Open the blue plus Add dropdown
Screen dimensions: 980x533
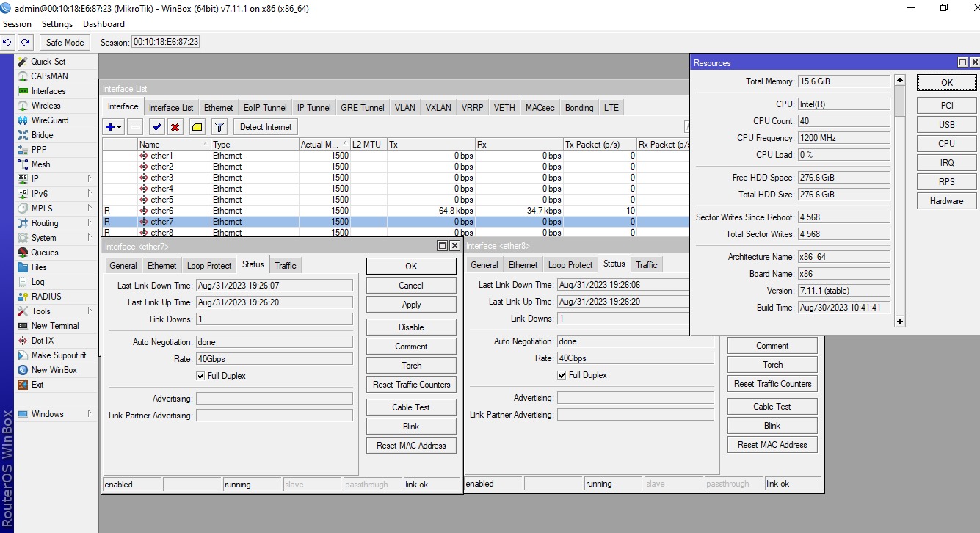pos(113,127)
